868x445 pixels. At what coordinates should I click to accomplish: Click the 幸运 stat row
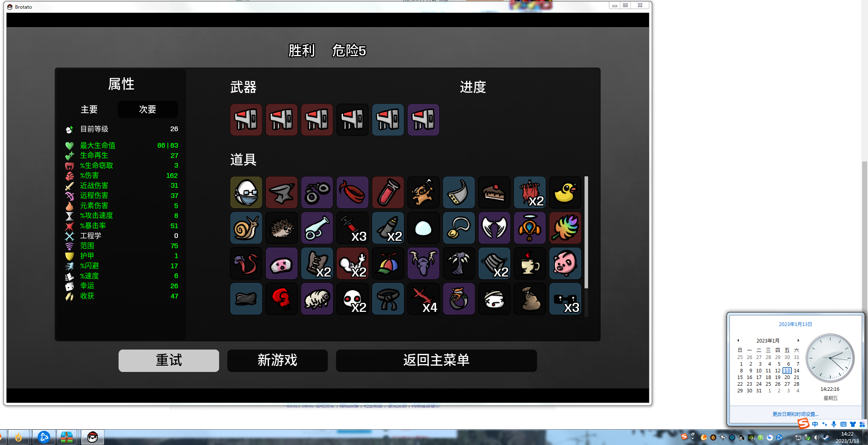[x=121, y=286]
